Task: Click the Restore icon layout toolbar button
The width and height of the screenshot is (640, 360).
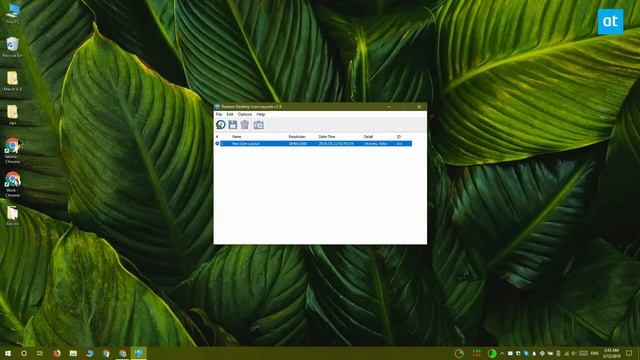Action: click(x=221, y=125)
